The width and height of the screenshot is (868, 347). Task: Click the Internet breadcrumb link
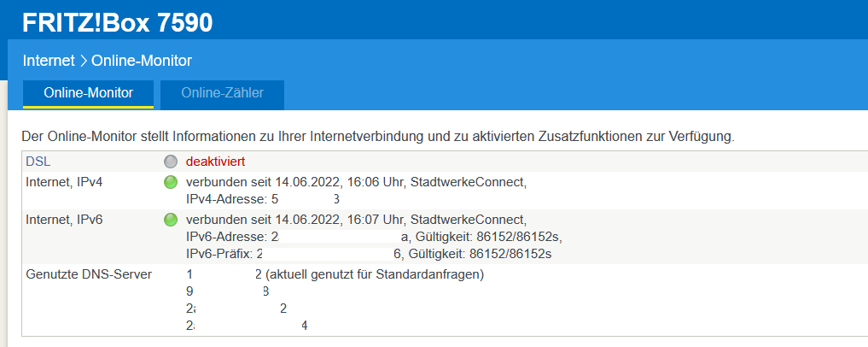pos(49,61)
